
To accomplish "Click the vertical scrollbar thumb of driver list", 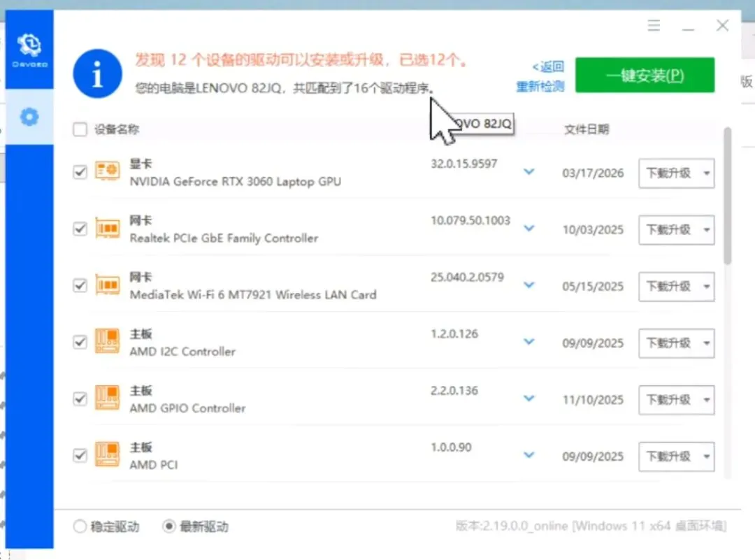I will tap(728, 195).
